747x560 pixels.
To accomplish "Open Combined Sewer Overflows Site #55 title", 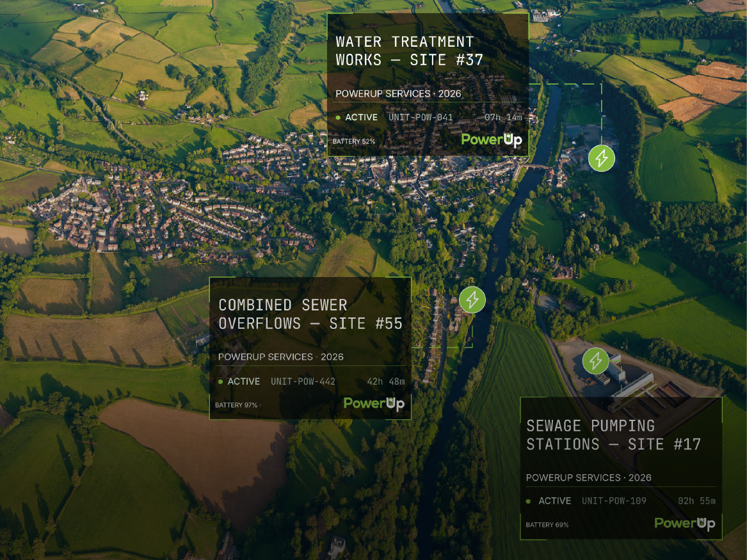I will coord(310,314).
